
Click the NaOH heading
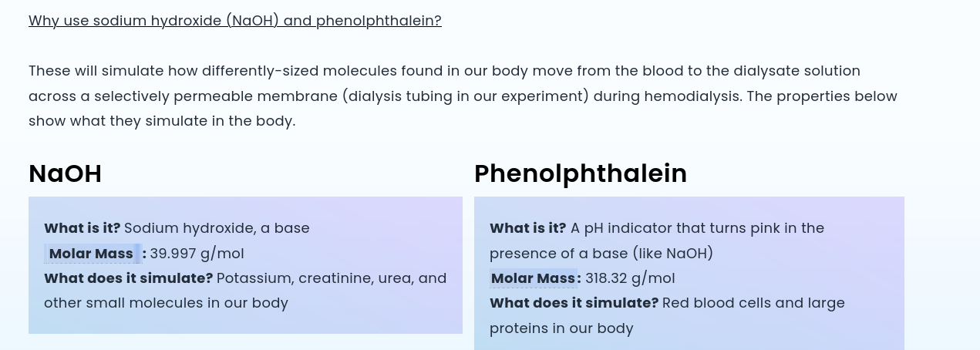point(65,173)
